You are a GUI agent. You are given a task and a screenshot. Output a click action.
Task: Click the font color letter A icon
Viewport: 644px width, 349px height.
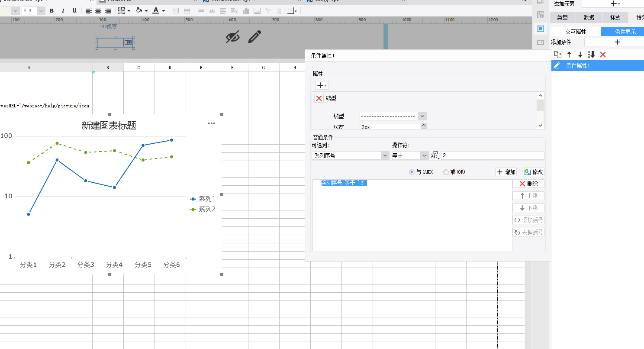[x=156, y=11]
